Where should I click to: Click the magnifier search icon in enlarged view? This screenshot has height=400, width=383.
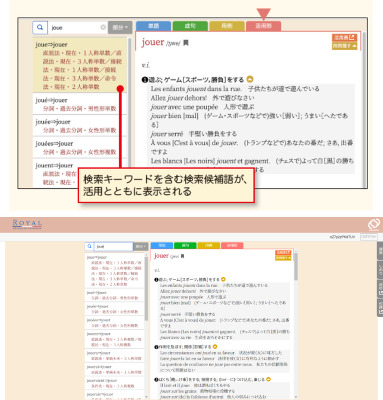click(40, 27)
